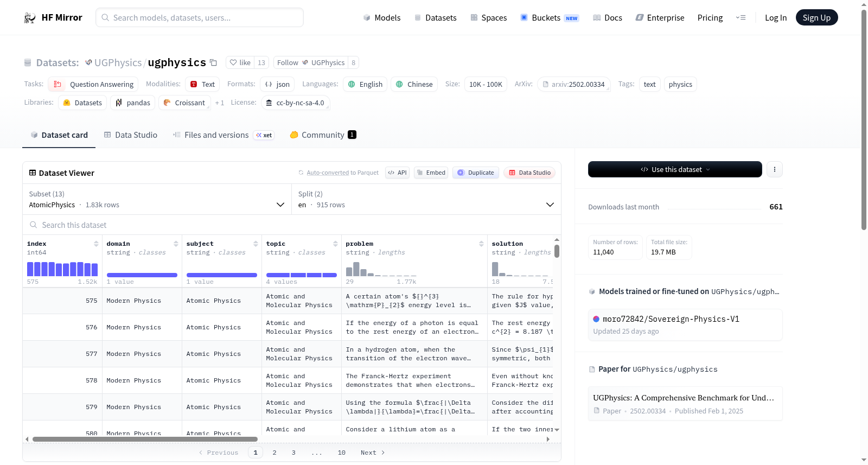Focus the Search models, datasets, users field
Viewport: 868px width, 465px height.
(200, 18)
